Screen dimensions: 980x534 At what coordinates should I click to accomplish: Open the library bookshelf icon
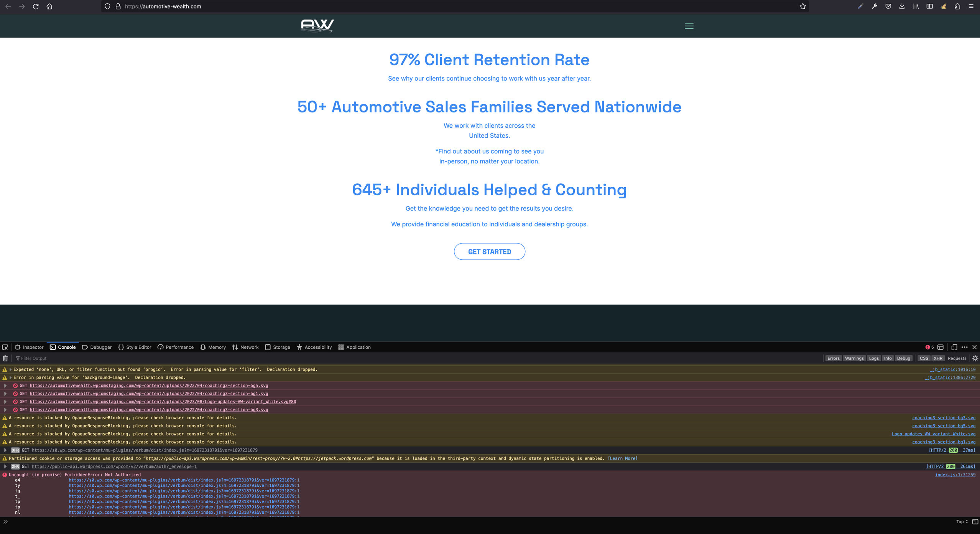[916, 7]
